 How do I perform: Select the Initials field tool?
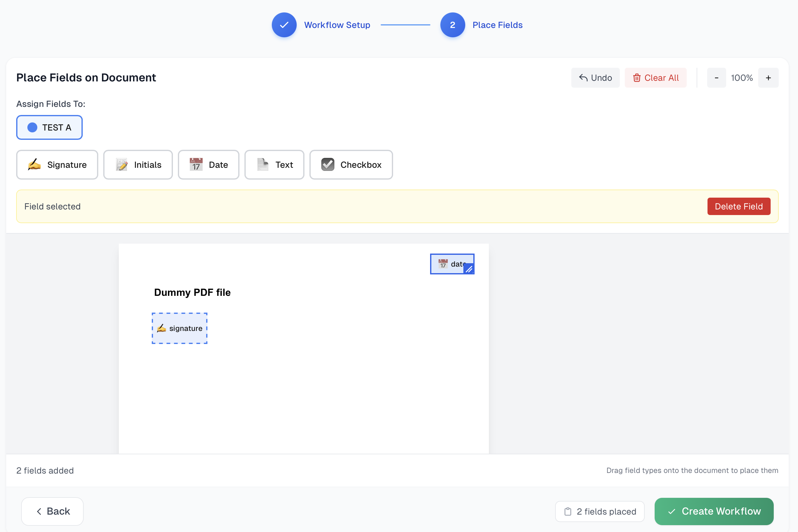click(x=138, y=165)
